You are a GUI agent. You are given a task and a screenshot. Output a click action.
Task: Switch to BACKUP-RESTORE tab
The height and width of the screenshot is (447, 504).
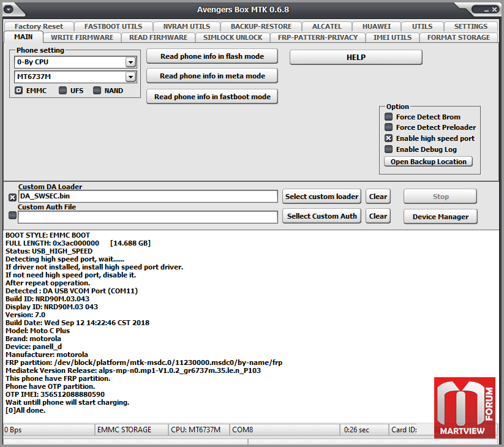261,26
